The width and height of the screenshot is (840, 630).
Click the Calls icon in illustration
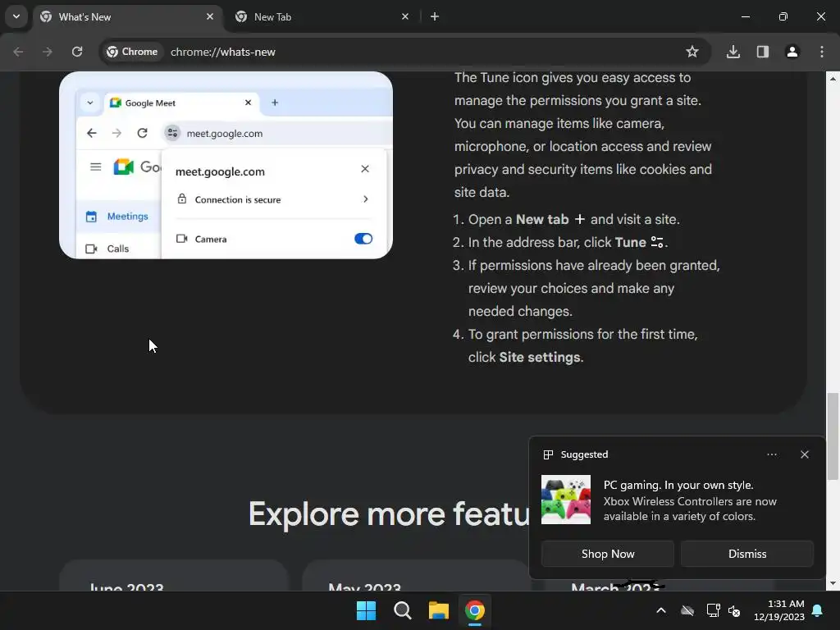92,249
